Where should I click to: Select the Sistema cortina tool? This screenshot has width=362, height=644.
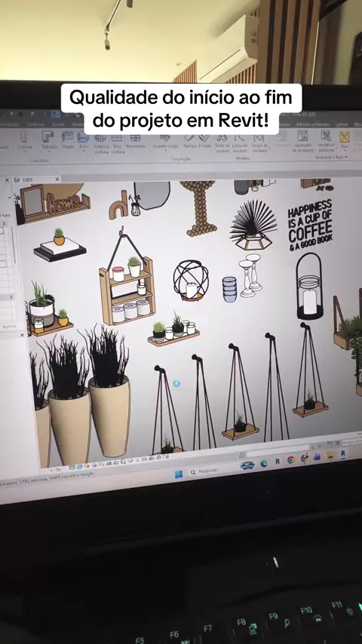tap(101, 143)
